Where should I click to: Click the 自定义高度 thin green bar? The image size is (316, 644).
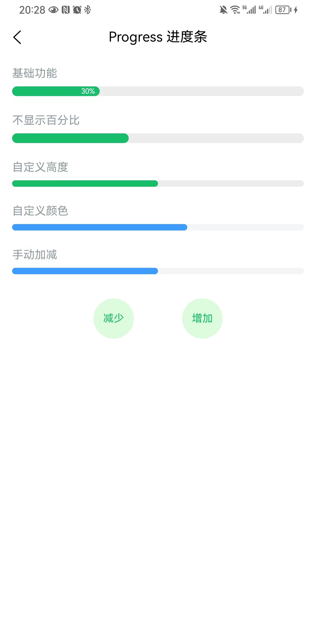coord(158,184)
